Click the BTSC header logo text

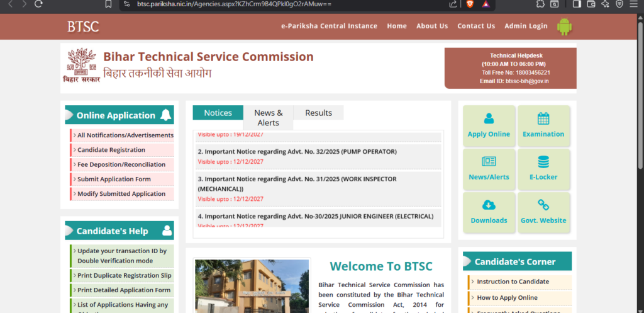pos(84,26)
